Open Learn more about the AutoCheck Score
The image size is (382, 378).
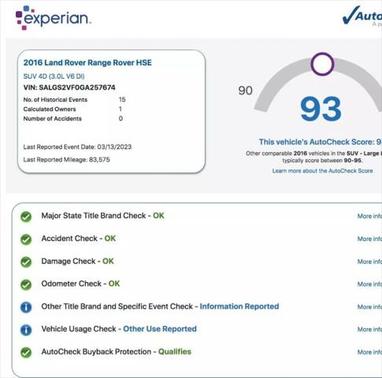click(x=322, y=171)
